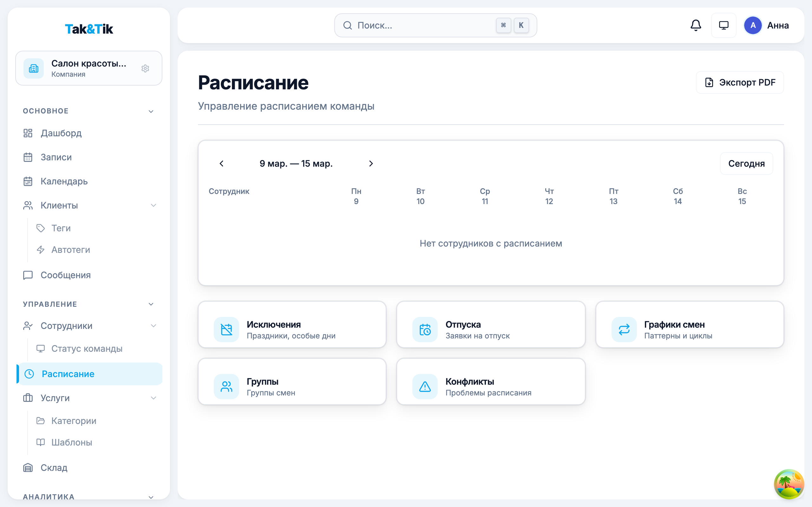Click the Экспорт PDF button

click(740, 82)
